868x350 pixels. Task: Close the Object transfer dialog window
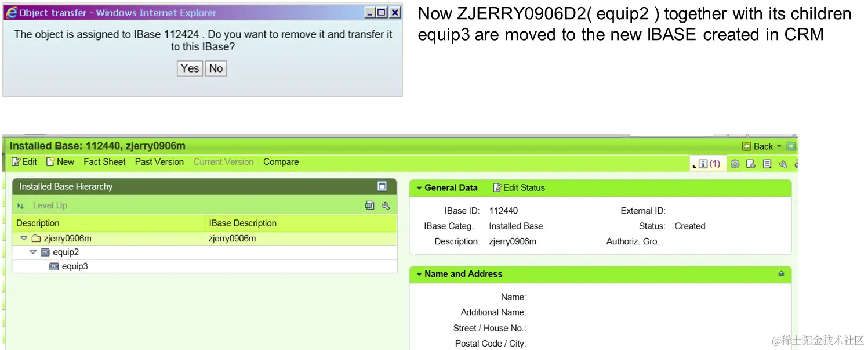point(395,13)
